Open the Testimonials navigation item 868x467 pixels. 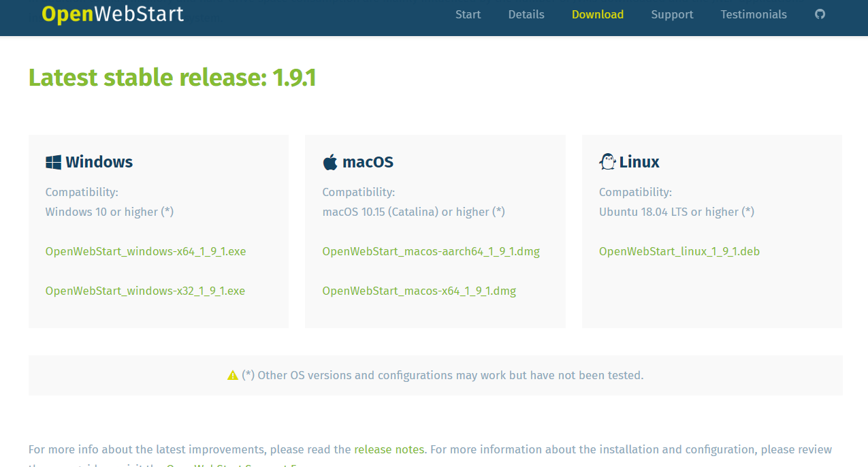tap(754, 14)
